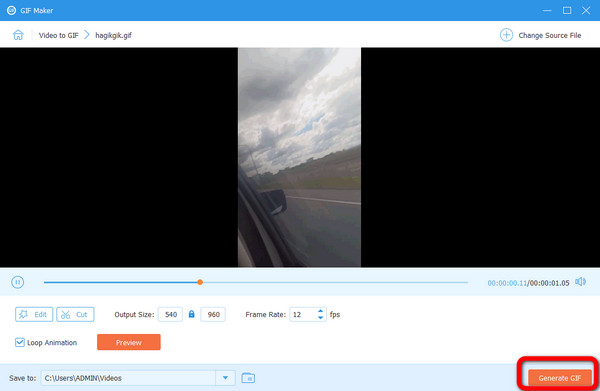Click the Output Size label

click(134, 314)
